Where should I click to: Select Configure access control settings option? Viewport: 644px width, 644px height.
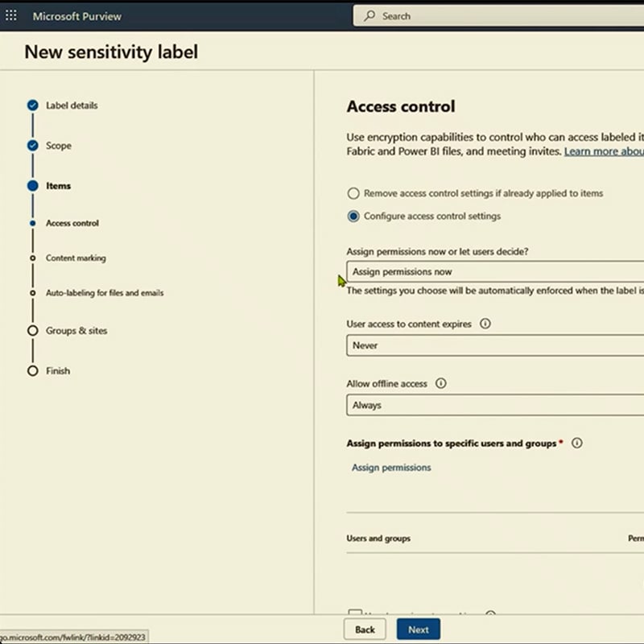[x=353, y=216]
